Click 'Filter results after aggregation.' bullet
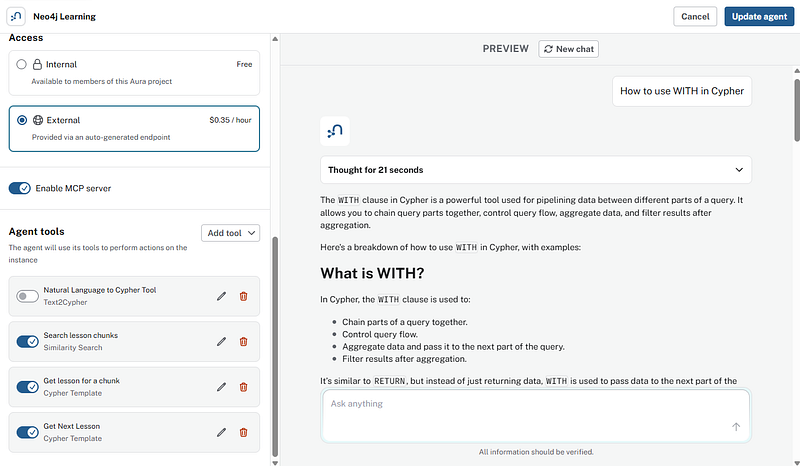 point(404,359)
